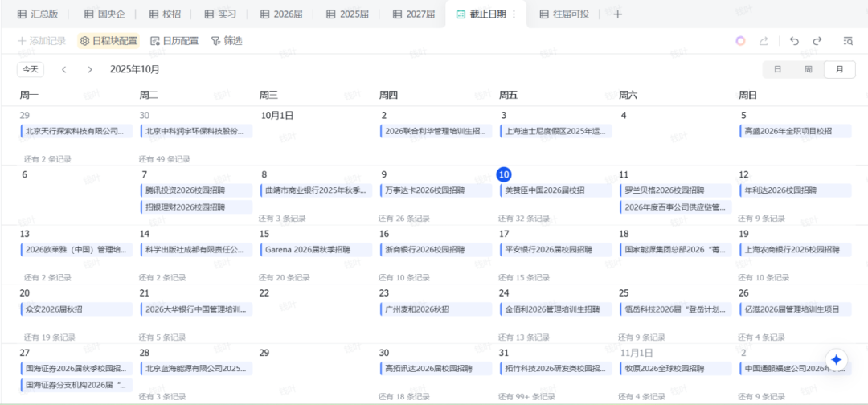The width and height of the screenshot is (868, 405).
Task: Open the 汇总版 table tab
Action: click(38, 14)
